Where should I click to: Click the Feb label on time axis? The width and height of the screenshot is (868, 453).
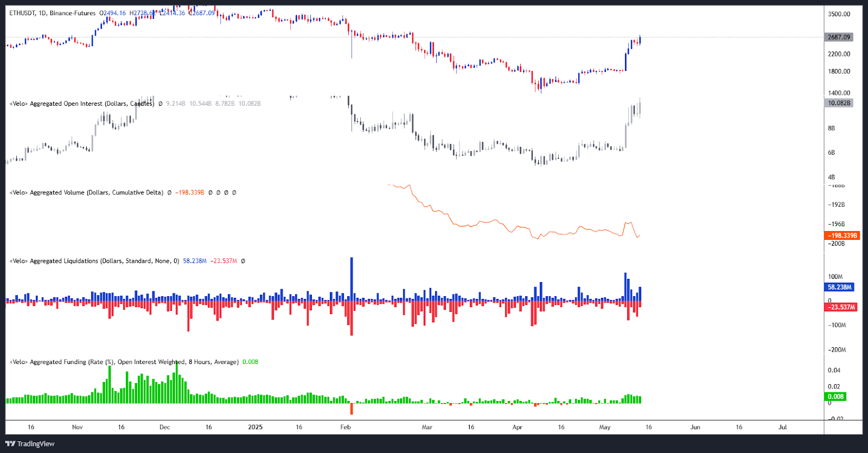click(346, 427)
